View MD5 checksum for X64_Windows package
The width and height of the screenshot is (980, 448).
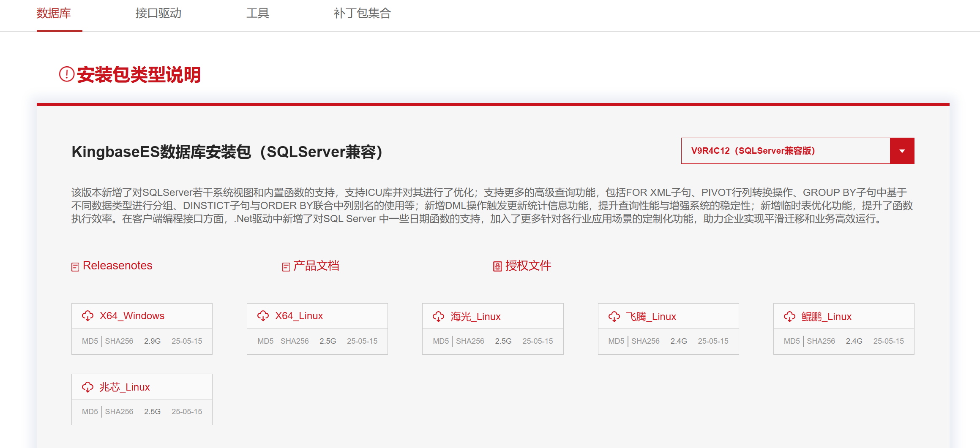click(x=90, y=341)
